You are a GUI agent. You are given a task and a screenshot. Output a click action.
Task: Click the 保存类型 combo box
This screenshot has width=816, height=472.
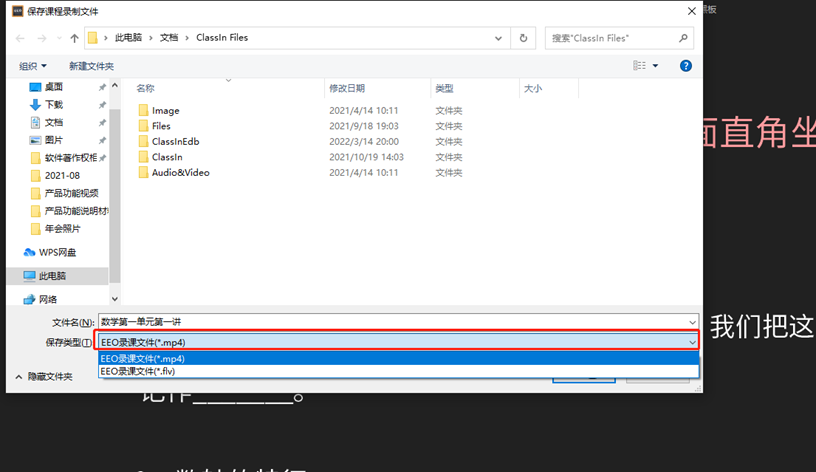tap(397, 342)
